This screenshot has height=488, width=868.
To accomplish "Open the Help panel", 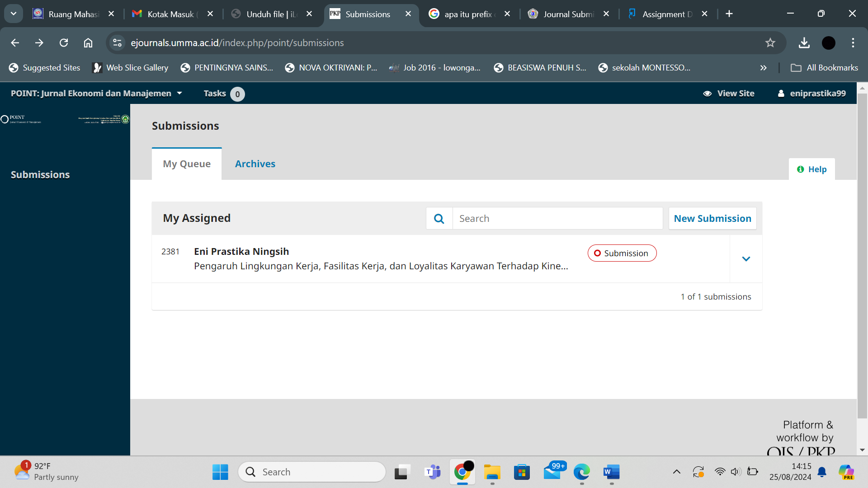I will tap(812, 169).
